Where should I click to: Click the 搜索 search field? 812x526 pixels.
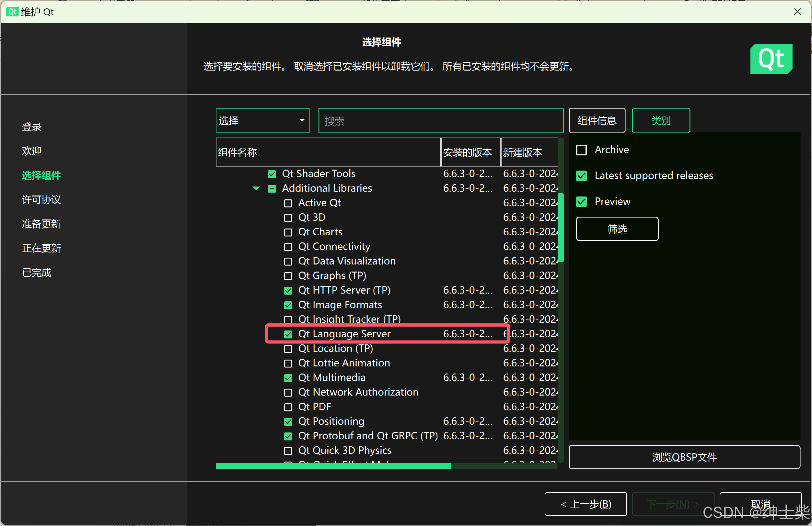(x=440, y=120)
